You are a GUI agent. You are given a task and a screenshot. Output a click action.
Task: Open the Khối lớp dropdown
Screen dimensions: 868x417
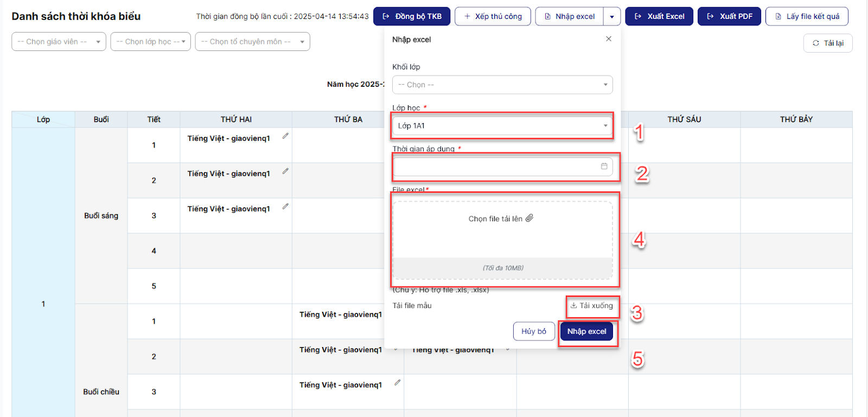click(502, 85)
